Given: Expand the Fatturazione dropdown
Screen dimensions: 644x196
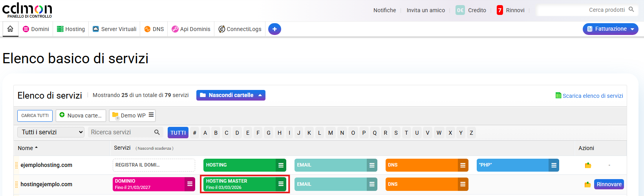Looking at the screenshot, I should (610, 29).
